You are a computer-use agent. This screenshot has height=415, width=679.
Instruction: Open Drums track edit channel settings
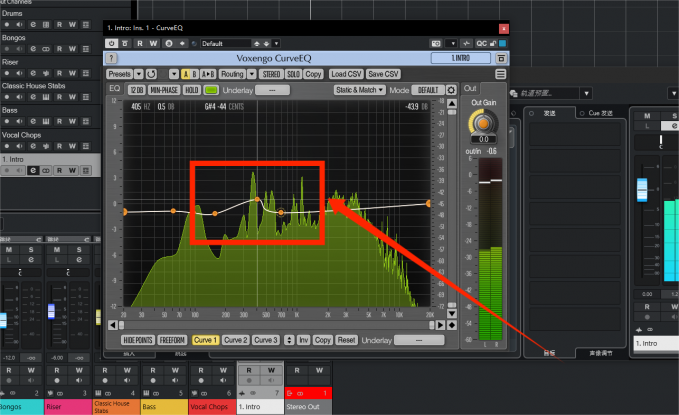pyautogui.click(x=33, y=25)
